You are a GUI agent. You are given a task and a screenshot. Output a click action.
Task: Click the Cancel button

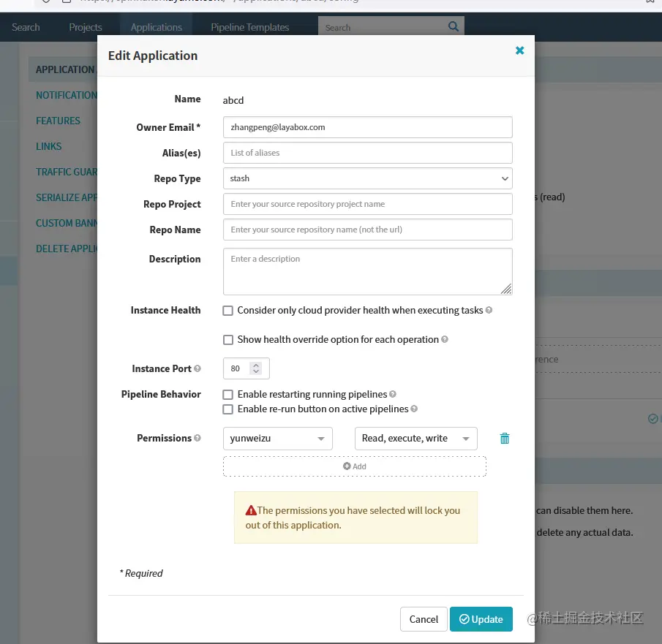424,619
